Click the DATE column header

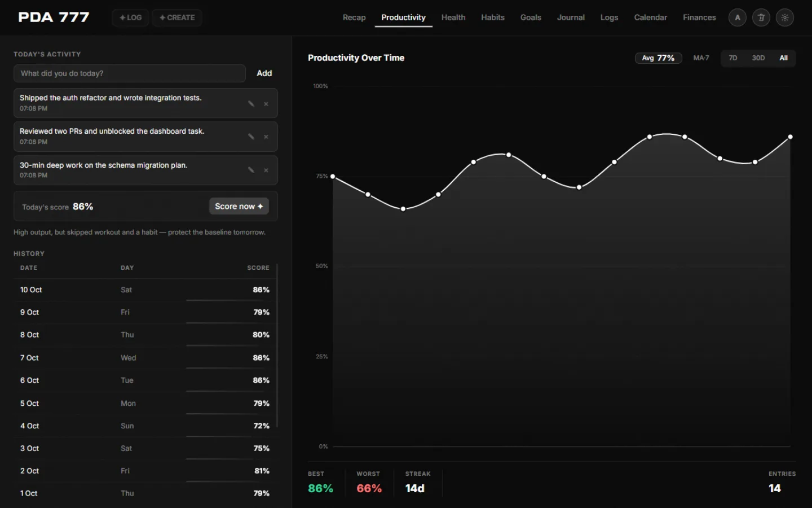(29, 268)
